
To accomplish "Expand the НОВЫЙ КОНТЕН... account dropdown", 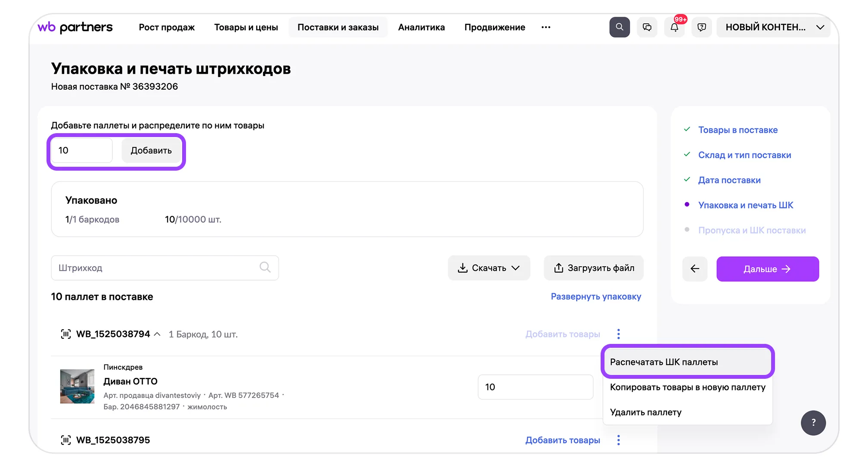I will [773, 27].
